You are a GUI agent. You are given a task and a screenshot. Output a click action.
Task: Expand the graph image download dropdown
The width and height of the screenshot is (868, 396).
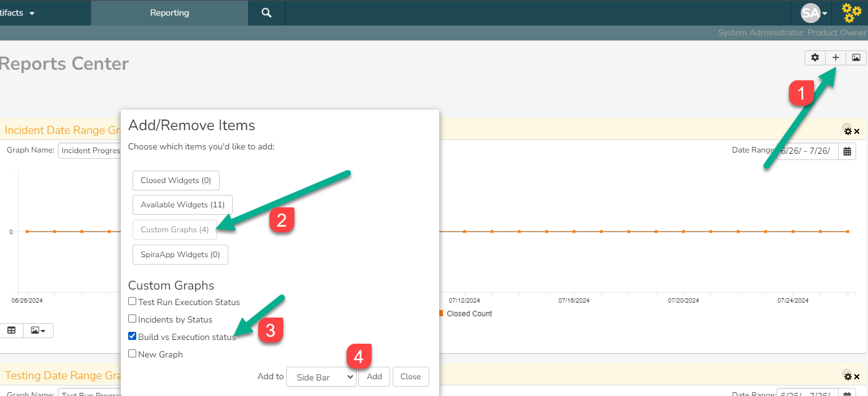(x=38, y=330)
